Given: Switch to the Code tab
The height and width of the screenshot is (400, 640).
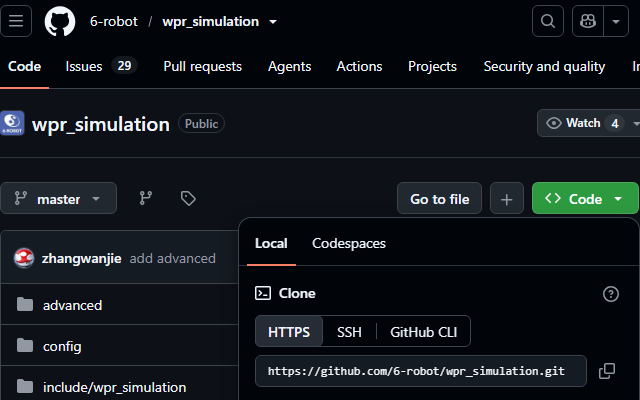Looking at the screenshot, I should point(24,66).
